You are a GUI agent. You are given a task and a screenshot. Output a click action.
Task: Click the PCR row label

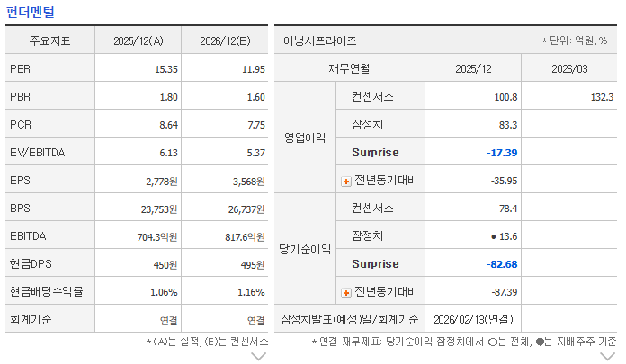coord(21,125)
